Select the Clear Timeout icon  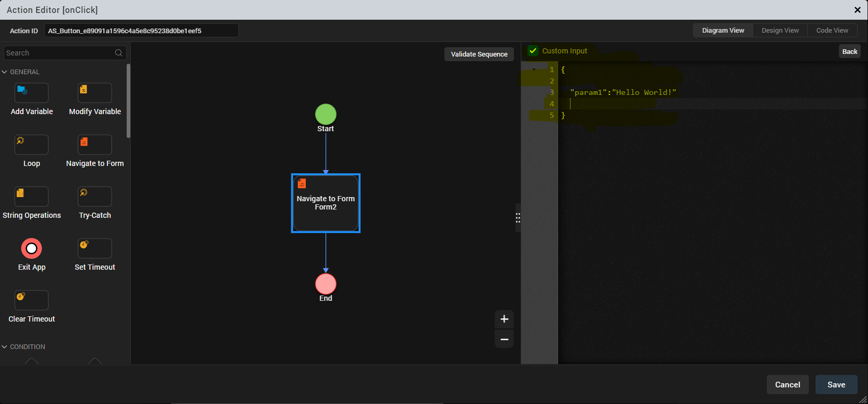coord(32,301)
